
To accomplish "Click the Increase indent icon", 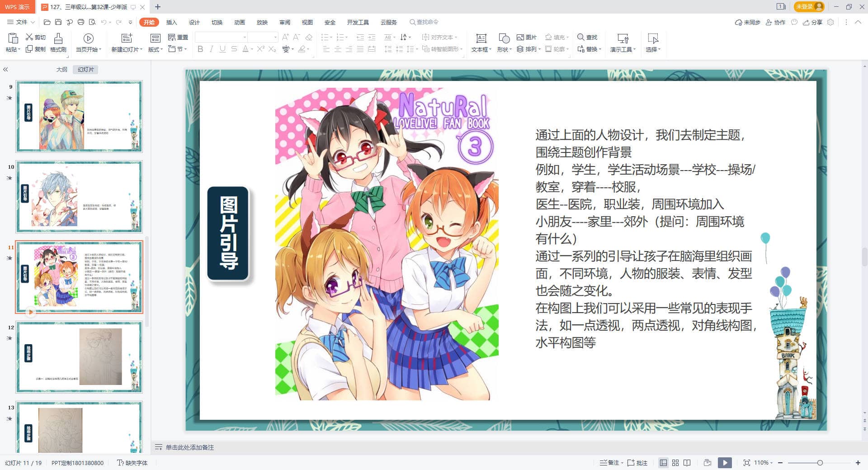I will [x=372, y=37].
